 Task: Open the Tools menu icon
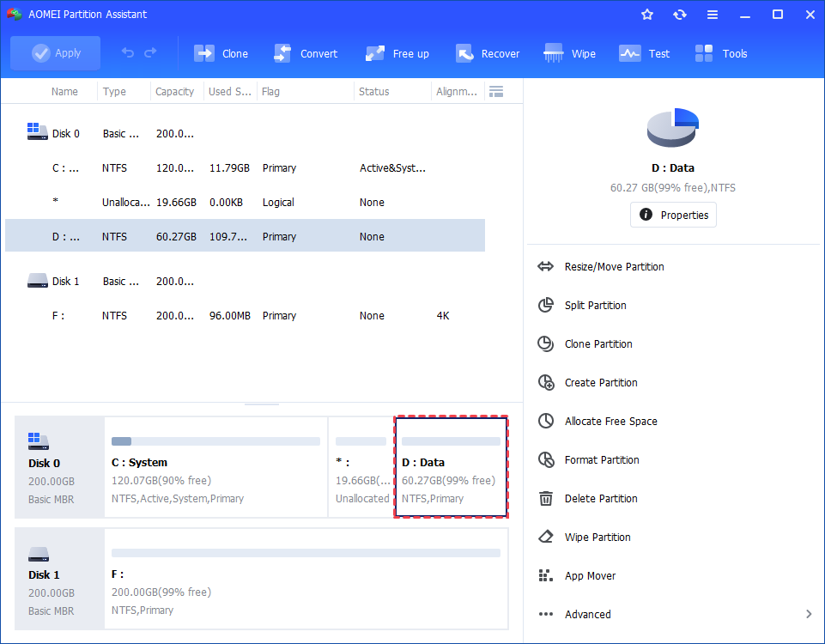705,53
